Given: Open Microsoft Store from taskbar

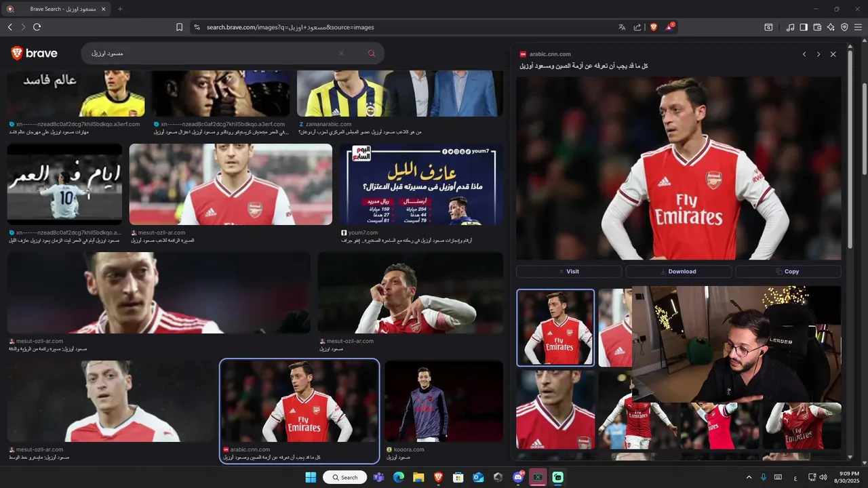Looking at the screenshot, I should pos(458,477).
